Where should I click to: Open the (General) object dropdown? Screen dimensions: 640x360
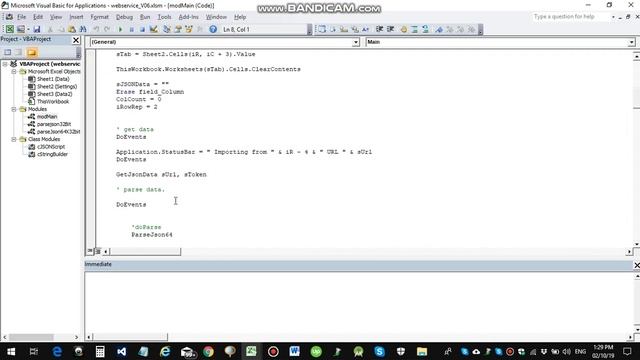(356, 42)
